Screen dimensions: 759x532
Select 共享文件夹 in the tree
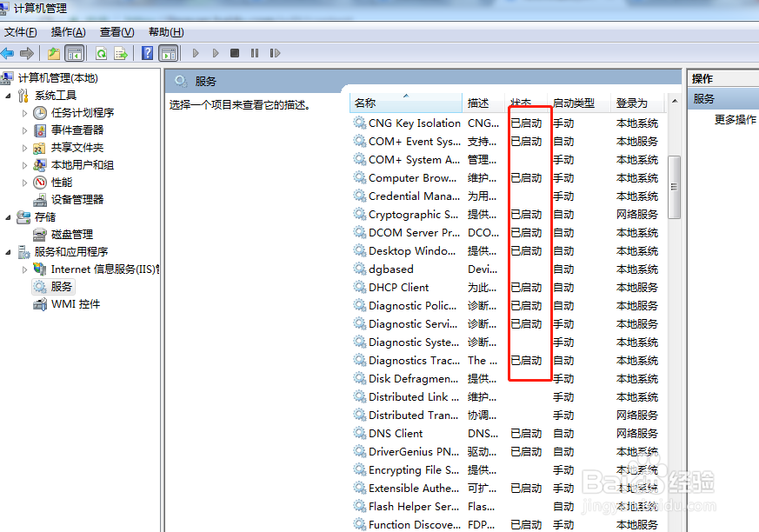point(77,148)
